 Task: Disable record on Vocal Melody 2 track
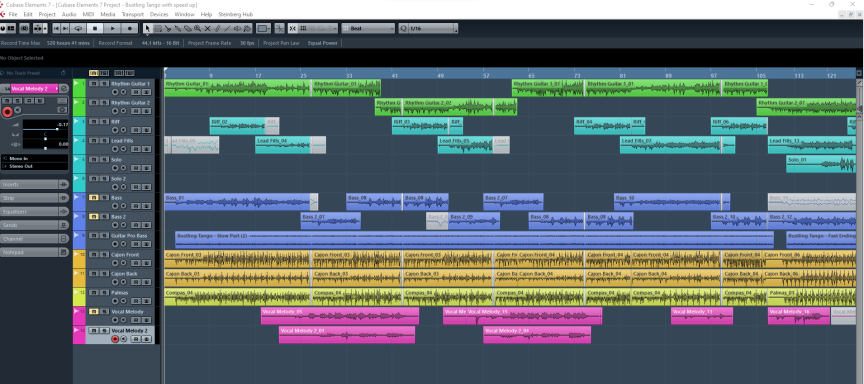click(x=115, y=339)
